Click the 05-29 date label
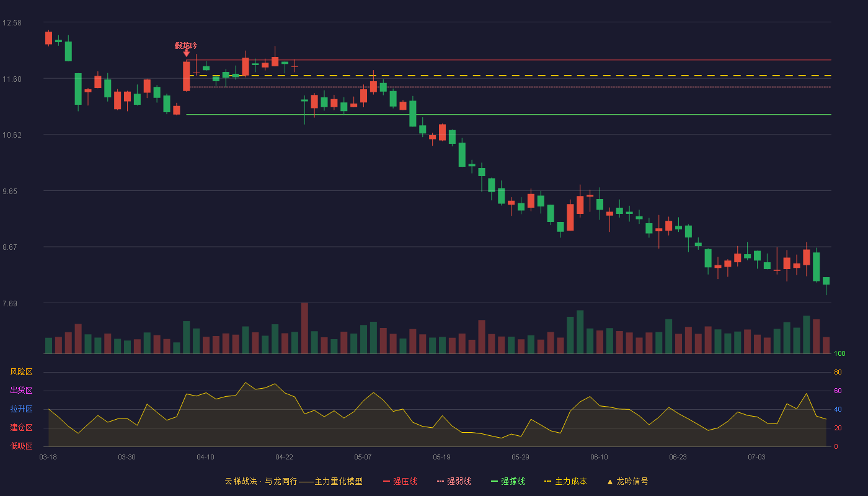 pos(520,457)
